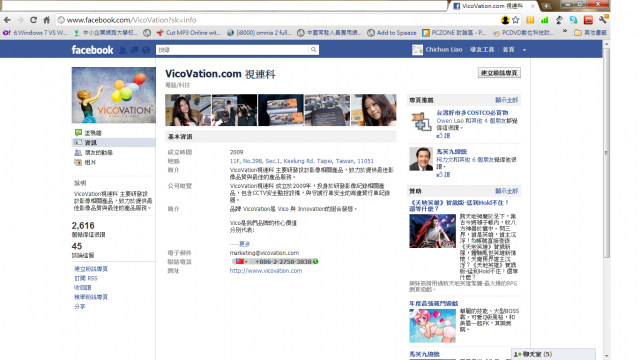Click the search magnifier button
Screen dimensions: 640x360
click(x=313, y=50)
